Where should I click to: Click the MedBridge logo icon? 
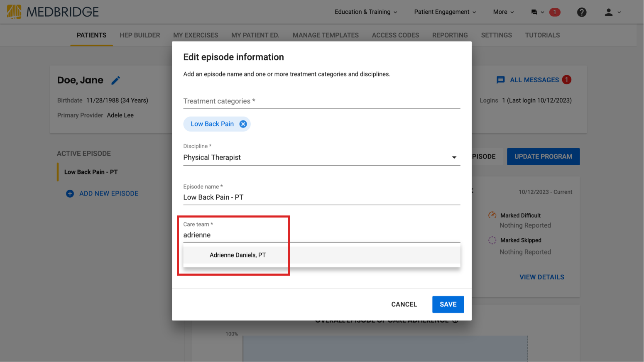click(14, 12)
